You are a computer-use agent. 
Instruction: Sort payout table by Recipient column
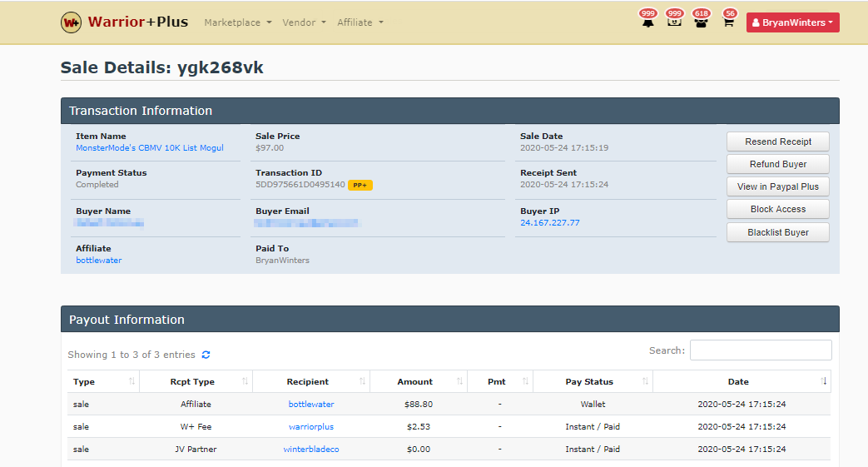click(311, 381)
